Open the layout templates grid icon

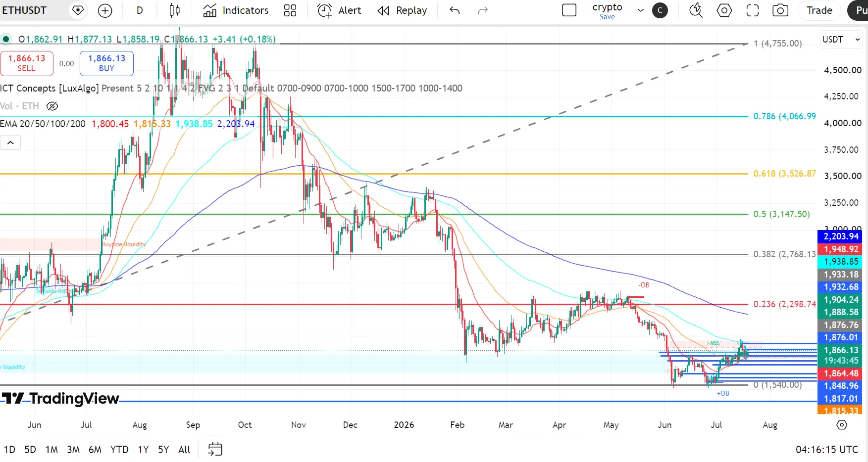tap(290, 10)
